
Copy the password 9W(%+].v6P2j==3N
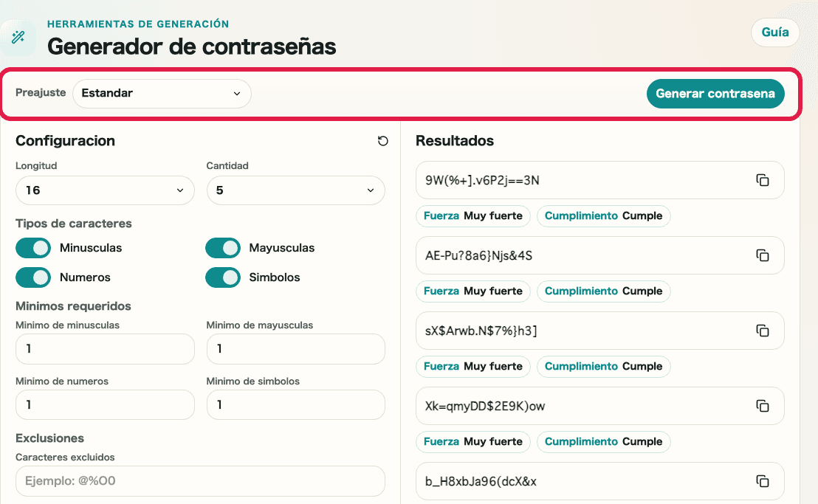tap(763, 179)
